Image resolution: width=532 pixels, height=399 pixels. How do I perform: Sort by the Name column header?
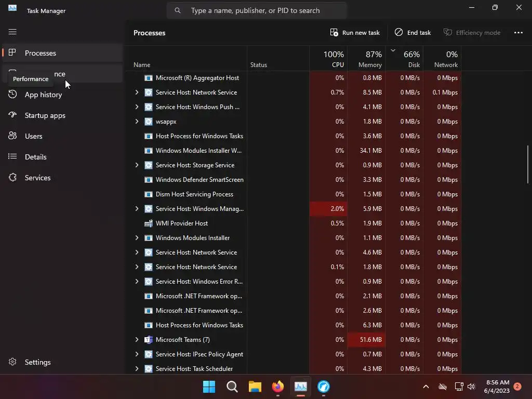pyautogui.click(x=187, y=59)
